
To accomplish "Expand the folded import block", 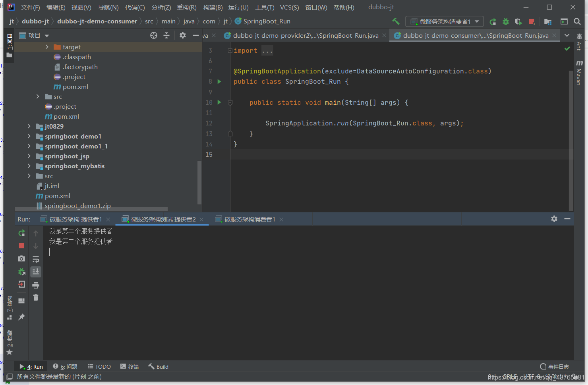I will (x=230, y=50).
